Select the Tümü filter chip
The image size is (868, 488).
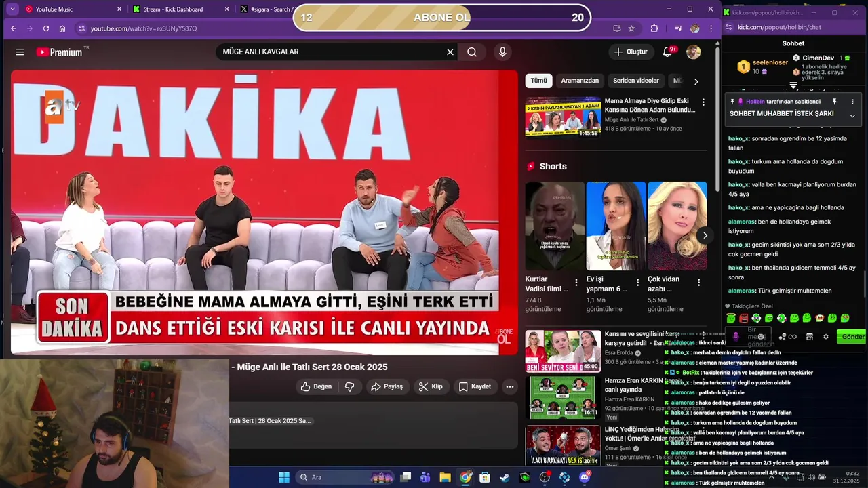click(538, 81)
